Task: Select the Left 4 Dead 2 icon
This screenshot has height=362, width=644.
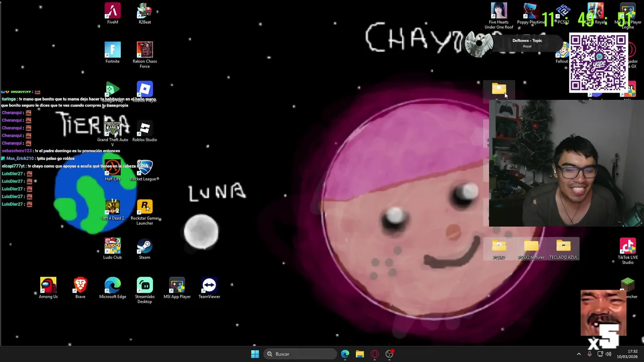Action: 112,210
